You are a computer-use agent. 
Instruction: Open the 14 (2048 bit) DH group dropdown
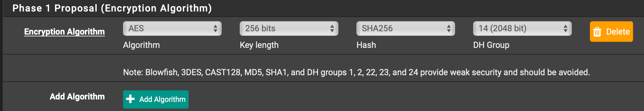(x=522, y=29)
